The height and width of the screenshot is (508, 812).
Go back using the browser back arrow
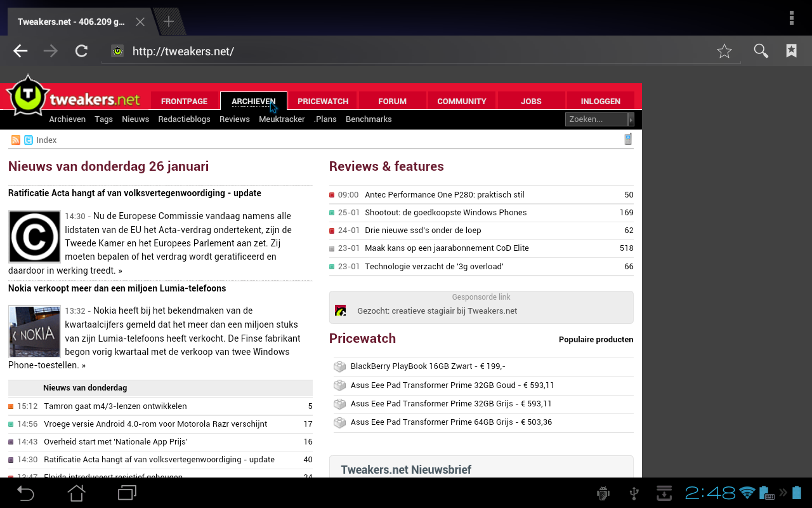tap(21, 51)
